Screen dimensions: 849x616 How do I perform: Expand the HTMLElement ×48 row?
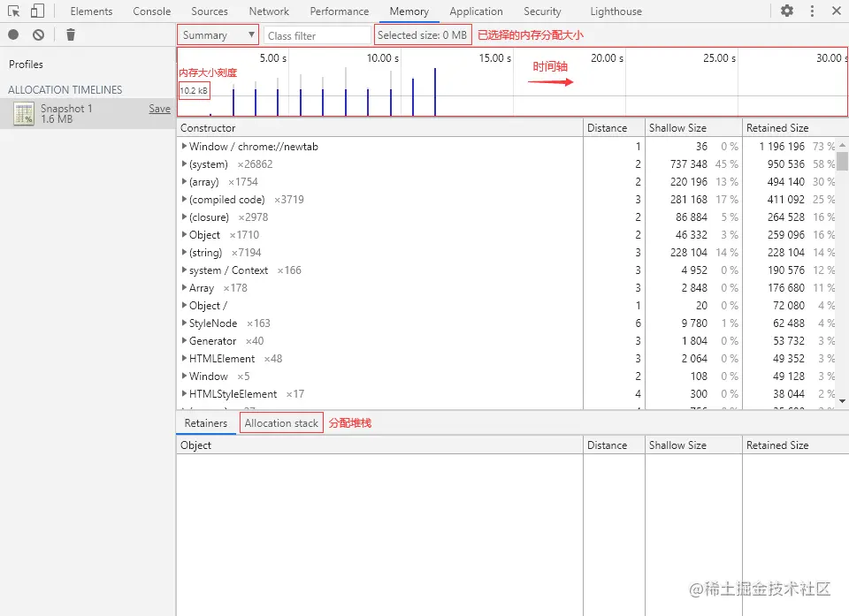coord(184,358)
